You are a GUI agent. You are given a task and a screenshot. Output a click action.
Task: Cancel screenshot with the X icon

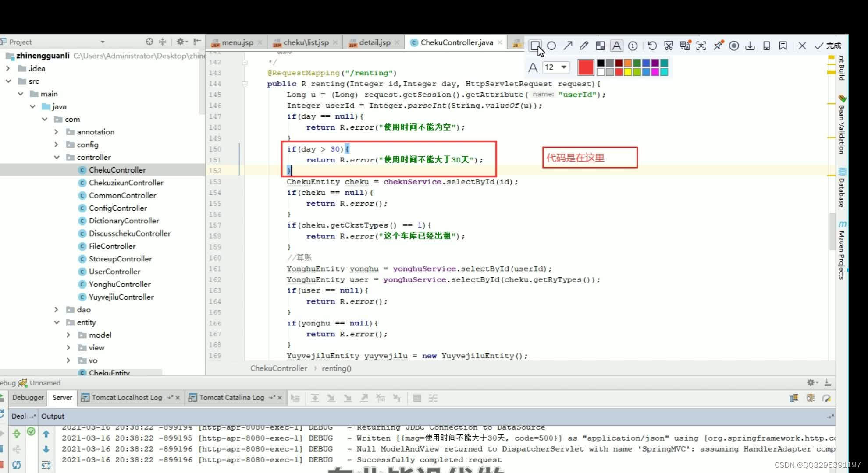(802, 46)
